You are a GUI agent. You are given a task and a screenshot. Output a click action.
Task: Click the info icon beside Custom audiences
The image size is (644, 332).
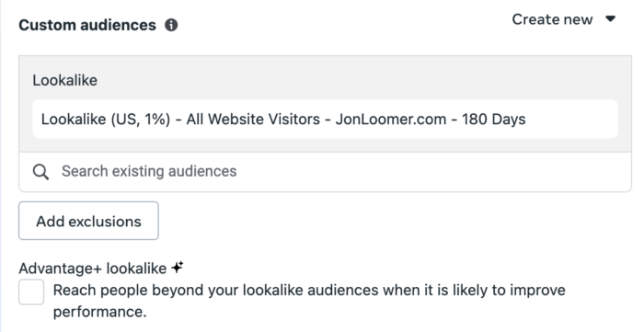click(x=171, y=25)
